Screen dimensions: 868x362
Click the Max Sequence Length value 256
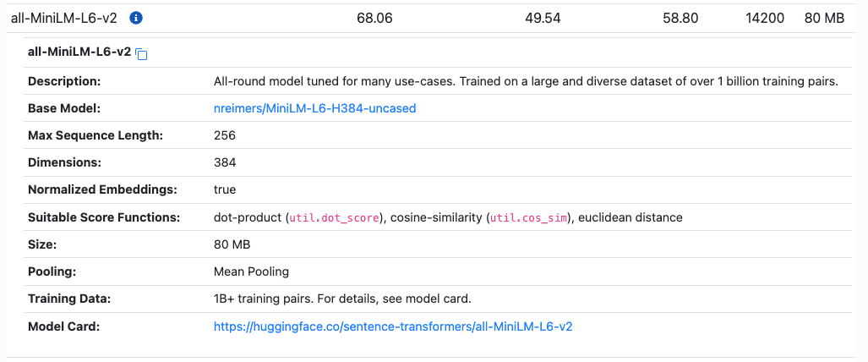[x=225, y=135]
